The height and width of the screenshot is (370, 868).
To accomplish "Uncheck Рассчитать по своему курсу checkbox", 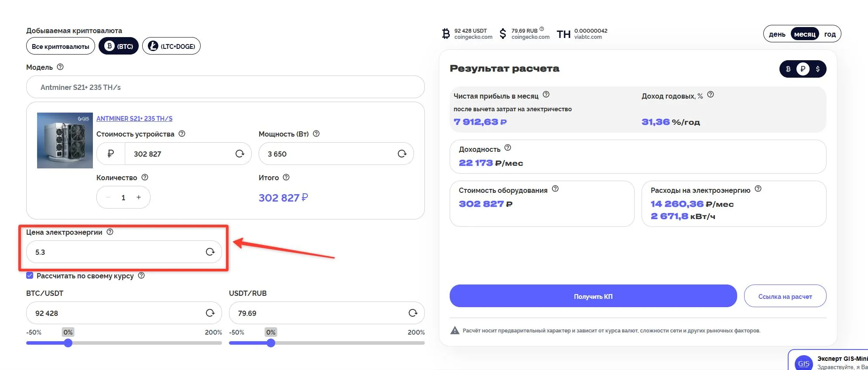I will coord(30,275).
